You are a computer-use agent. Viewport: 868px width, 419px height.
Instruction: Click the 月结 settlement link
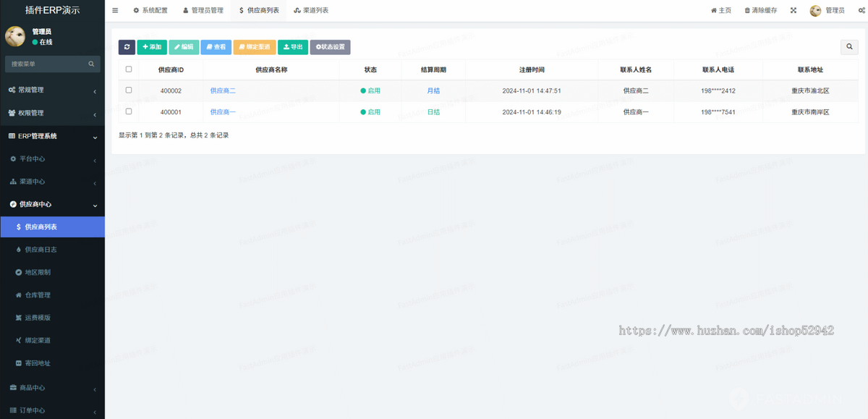click(x=433, y=91)
